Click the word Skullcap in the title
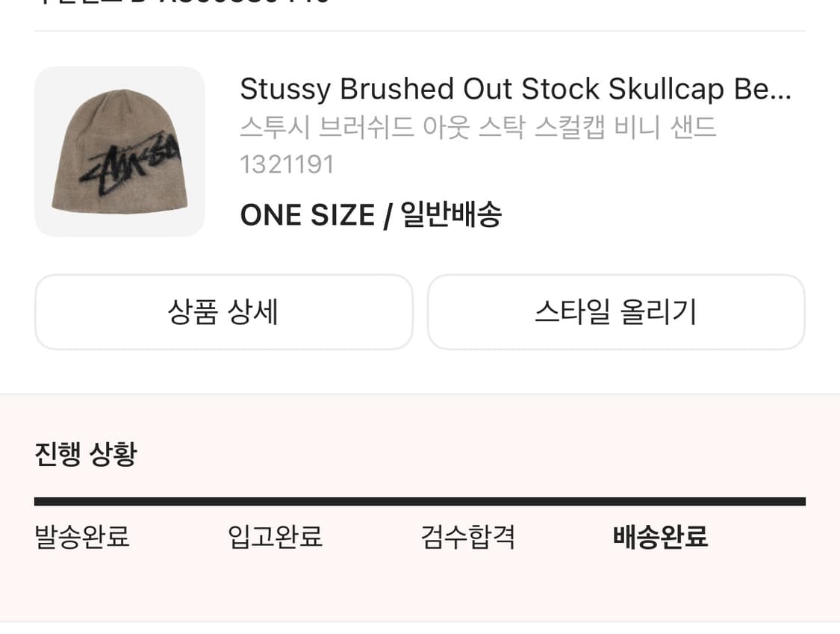Viewport: 840px width, 634px height. click(666, 90)
